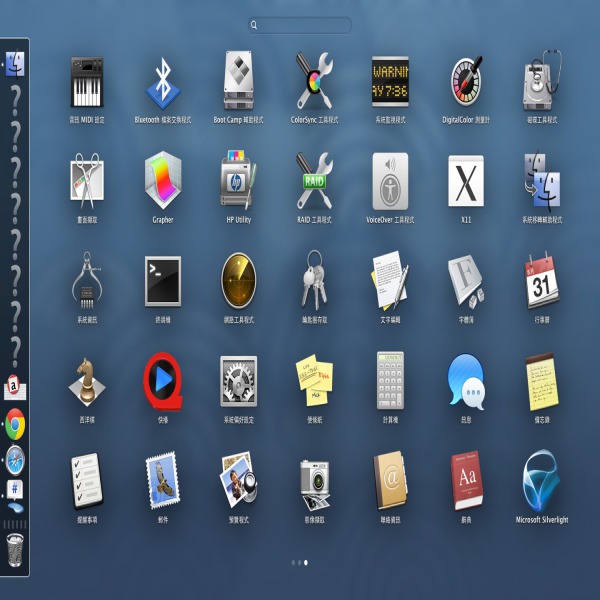Image resolution: width=600 pixels, height=600 pixels.
Task: Open Calendar with the 31 icon
Action: 542,280
